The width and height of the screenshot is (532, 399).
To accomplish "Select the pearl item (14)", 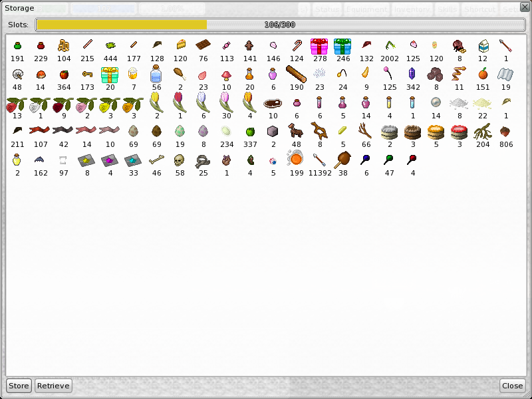I will point(436,102).
